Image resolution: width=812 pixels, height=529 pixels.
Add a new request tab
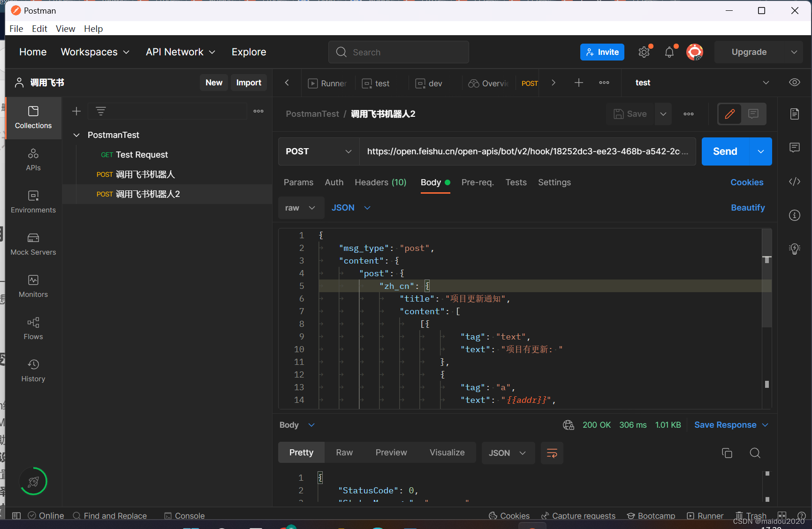(x=579, y=83)
